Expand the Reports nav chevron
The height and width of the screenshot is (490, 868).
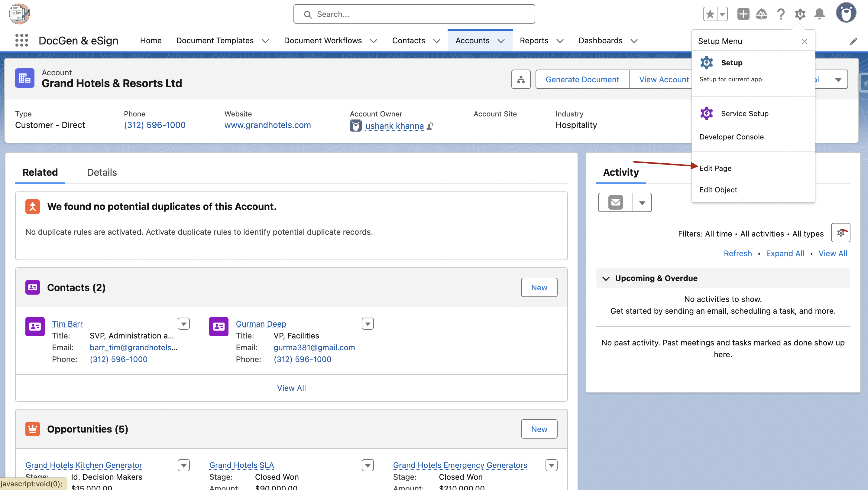point(560,41)
